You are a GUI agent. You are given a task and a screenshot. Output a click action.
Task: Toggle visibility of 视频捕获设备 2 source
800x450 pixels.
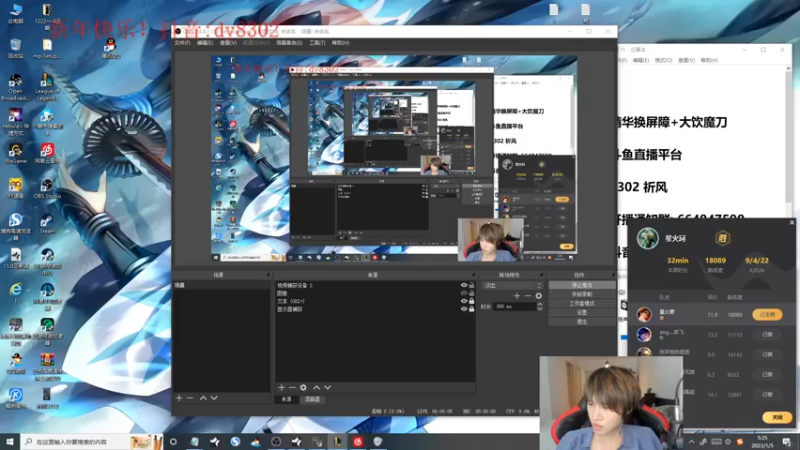[x=464, y=285]
